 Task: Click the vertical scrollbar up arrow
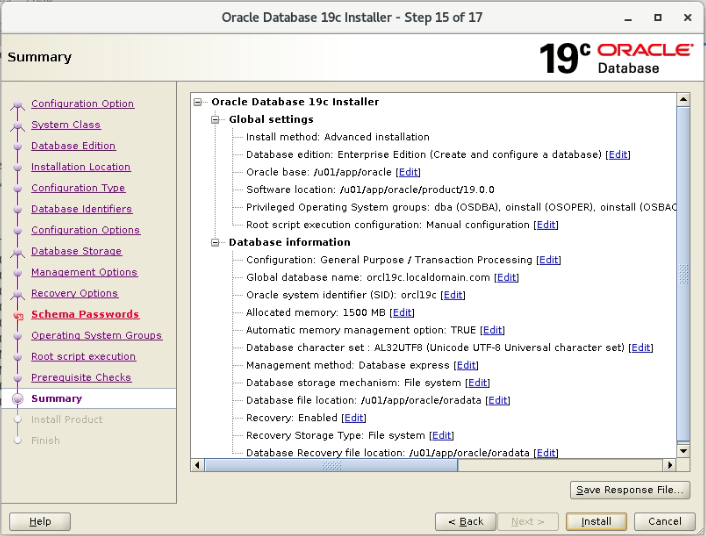coord(683,100)
